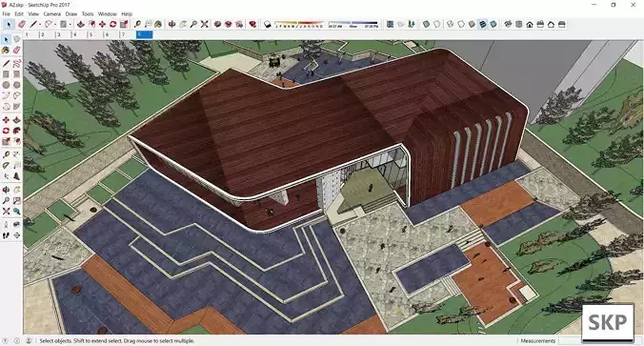Click the shadow time-of-day slider

[x=353, y=24]
